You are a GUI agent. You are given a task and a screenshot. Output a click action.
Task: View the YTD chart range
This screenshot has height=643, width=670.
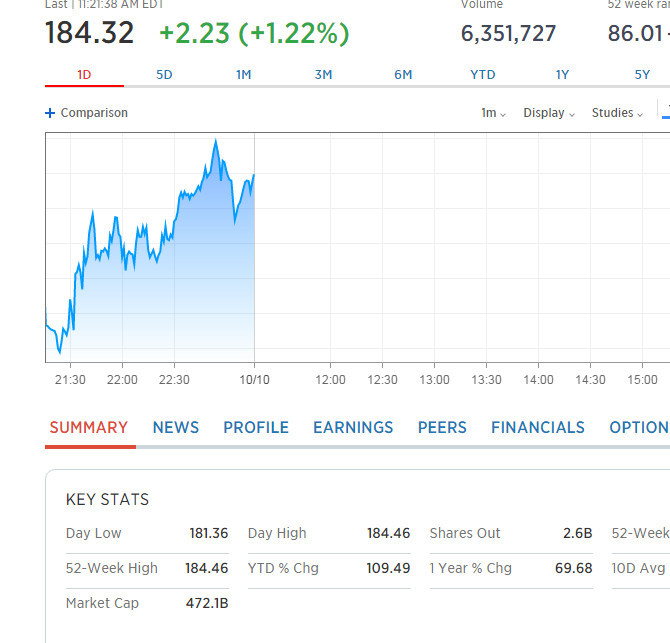483,75
